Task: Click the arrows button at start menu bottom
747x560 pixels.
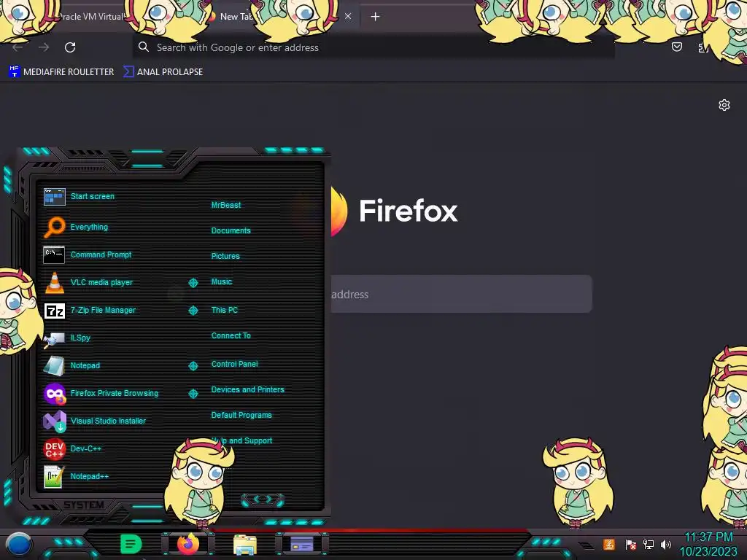Action: (x=263, y=499)
